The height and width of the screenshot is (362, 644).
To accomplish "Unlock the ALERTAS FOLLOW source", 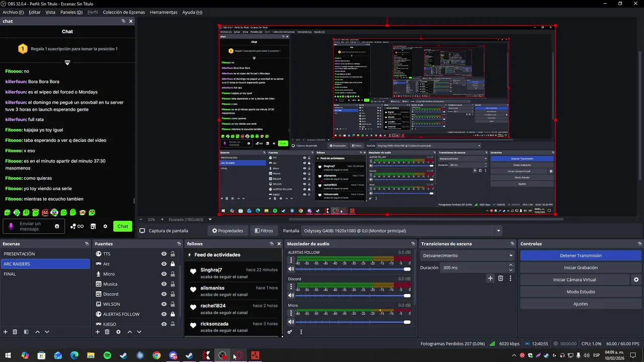I will pyautogui.click(x=173, y=314).
